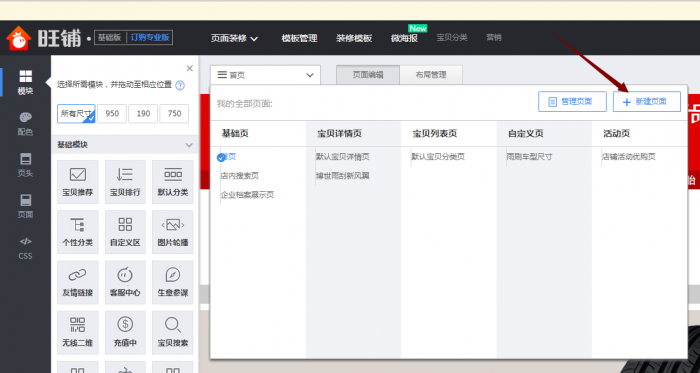Viewport: 700px width, 373px height.
Task: Close the module panel with X
Action: pos(190,68)
